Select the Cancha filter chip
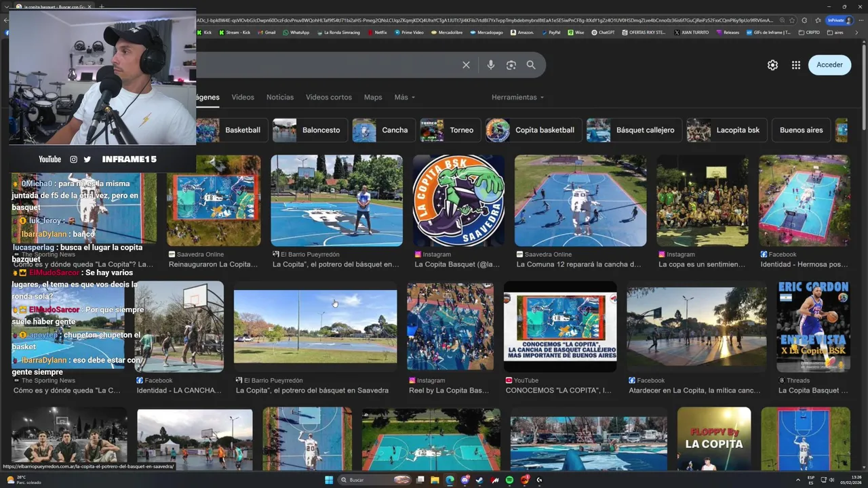The image size is (868, 488). [x=384, y=130]
